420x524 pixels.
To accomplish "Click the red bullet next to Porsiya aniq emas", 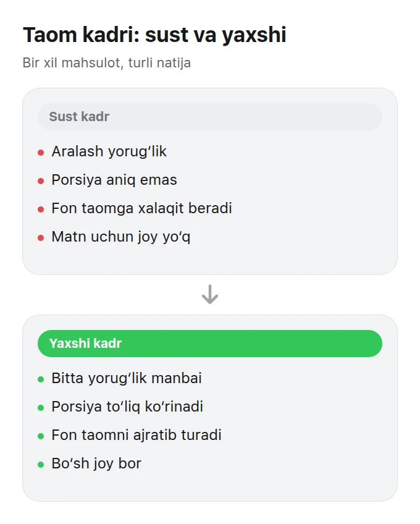I will click(x=41, y=181).
